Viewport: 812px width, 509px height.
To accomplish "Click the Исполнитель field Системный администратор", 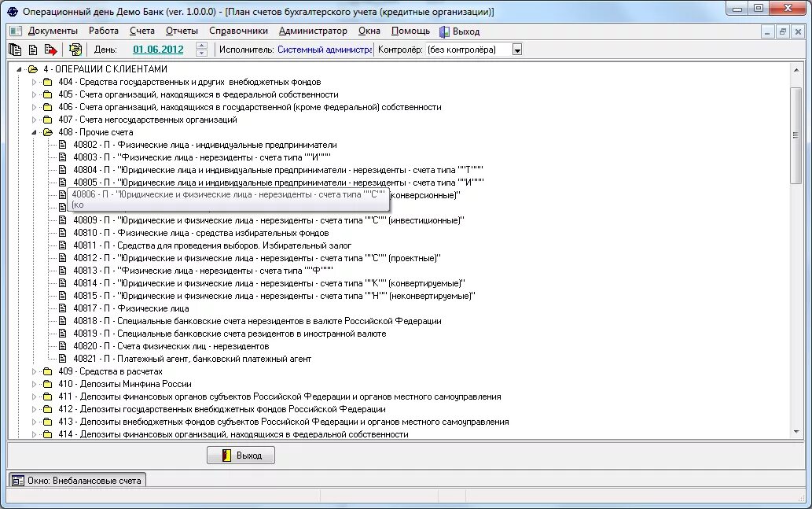I will click(x=325, y=50).
